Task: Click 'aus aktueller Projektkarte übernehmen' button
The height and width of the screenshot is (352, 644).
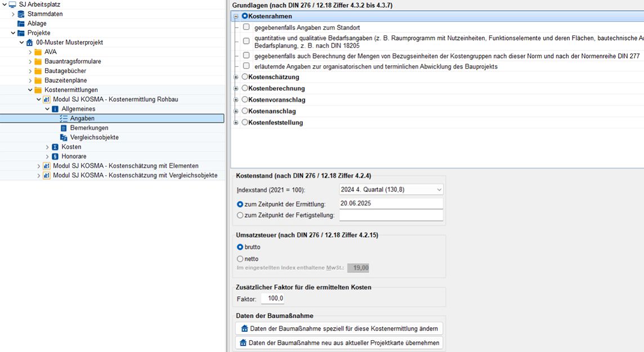Action: (x=339, y=342)
